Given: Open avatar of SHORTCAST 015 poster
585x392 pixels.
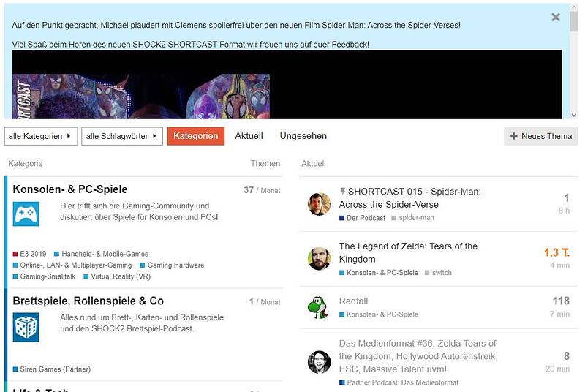Looking at the screenshot, I should click(320, 204).
